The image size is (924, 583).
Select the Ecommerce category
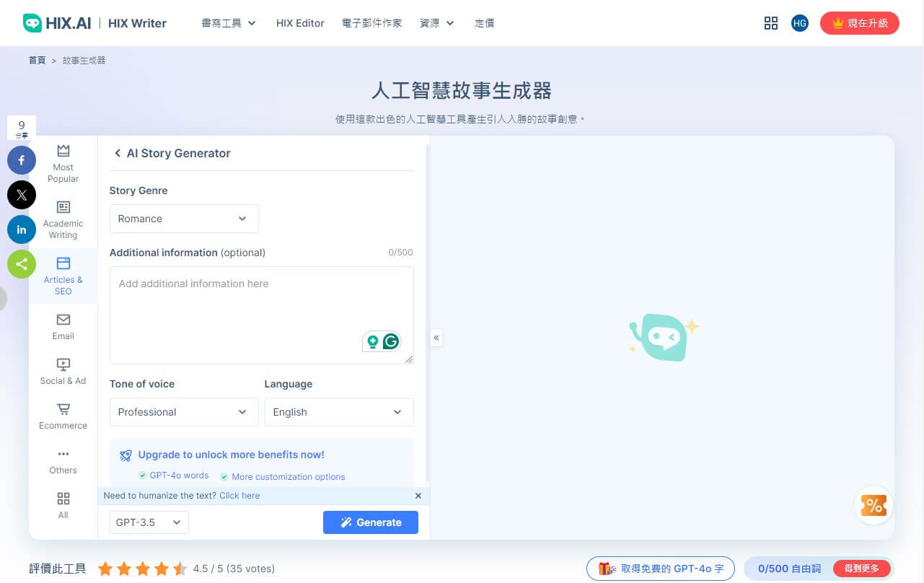pos(63,416)
